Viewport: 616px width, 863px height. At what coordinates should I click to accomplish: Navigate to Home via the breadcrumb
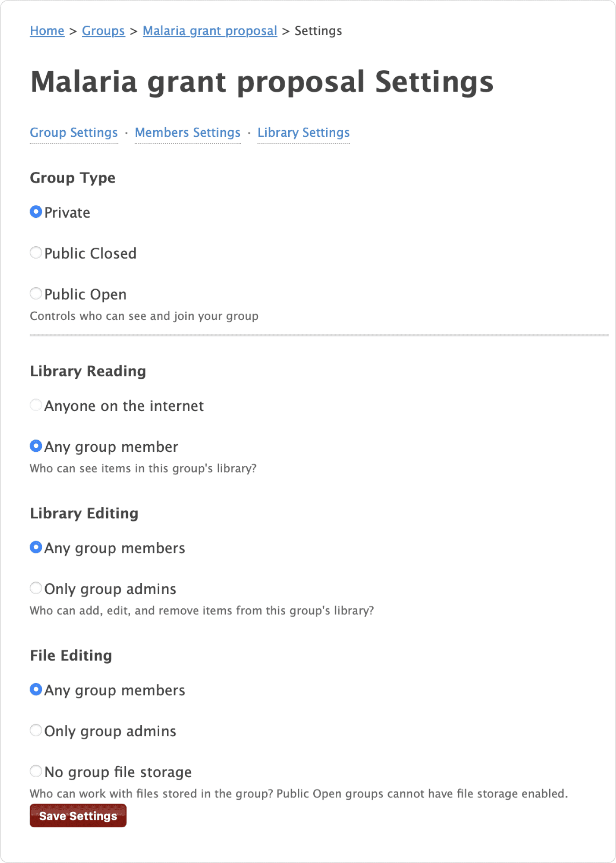(47, 31)
